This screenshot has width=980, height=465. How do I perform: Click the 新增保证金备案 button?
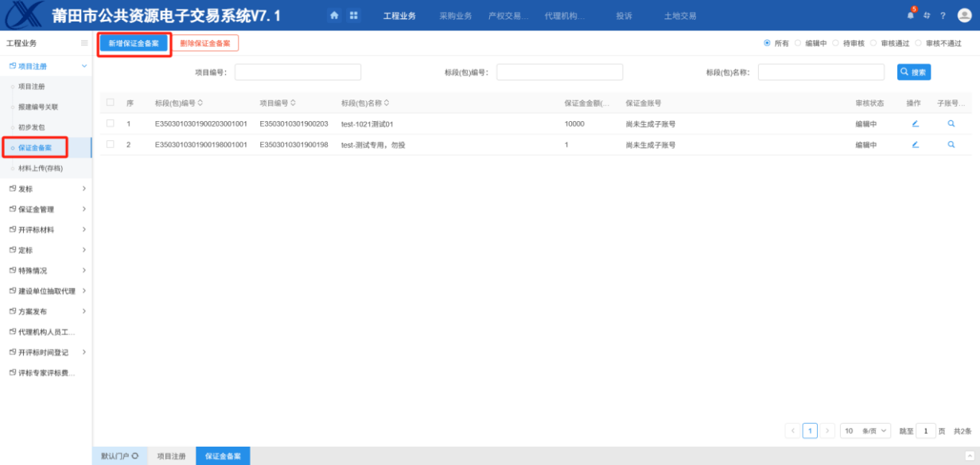pyautogui.click(x=134, y=43)
